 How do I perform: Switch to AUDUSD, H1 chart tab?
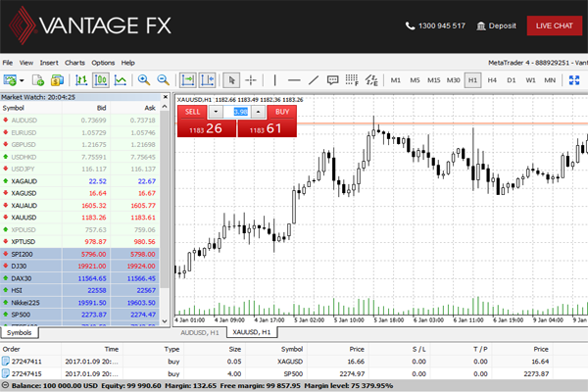point(200,332)
